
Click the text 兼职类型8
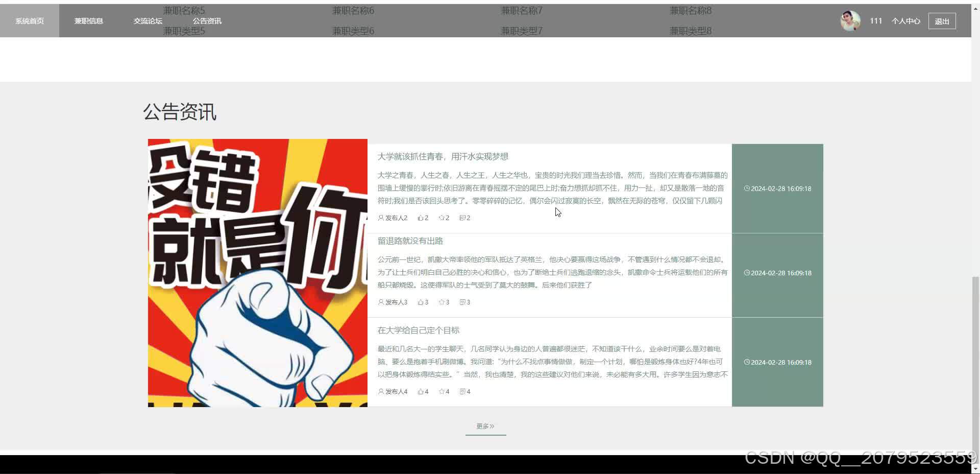[691, 31]
